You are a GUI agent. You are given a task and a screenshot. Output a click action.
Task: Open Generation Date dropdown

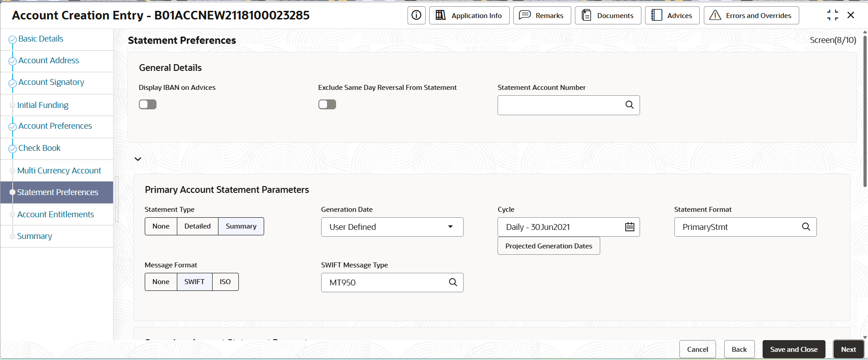tap(392, 227)
